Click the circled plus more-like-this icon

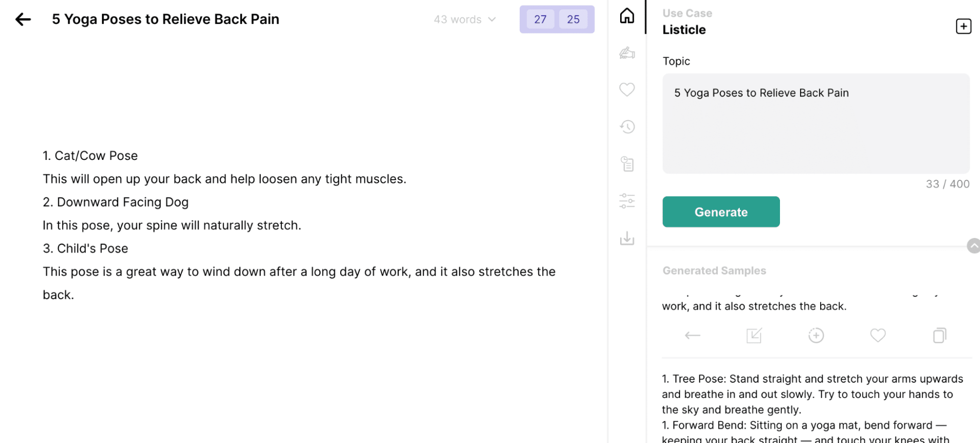click(816, 336)
